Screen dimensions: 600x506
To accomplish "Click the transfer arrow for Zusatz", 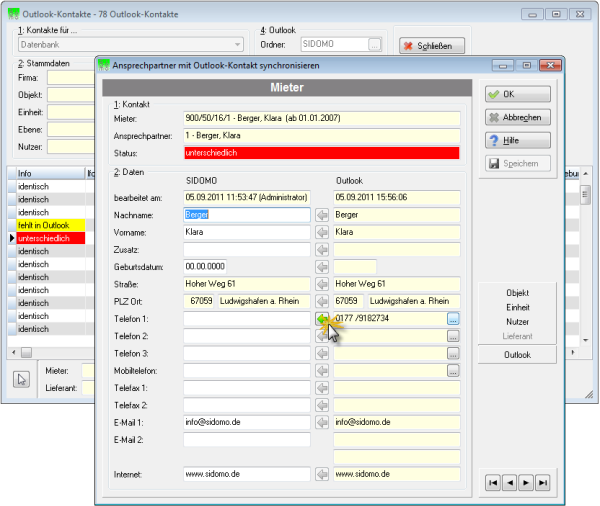I will coord(322,250).
